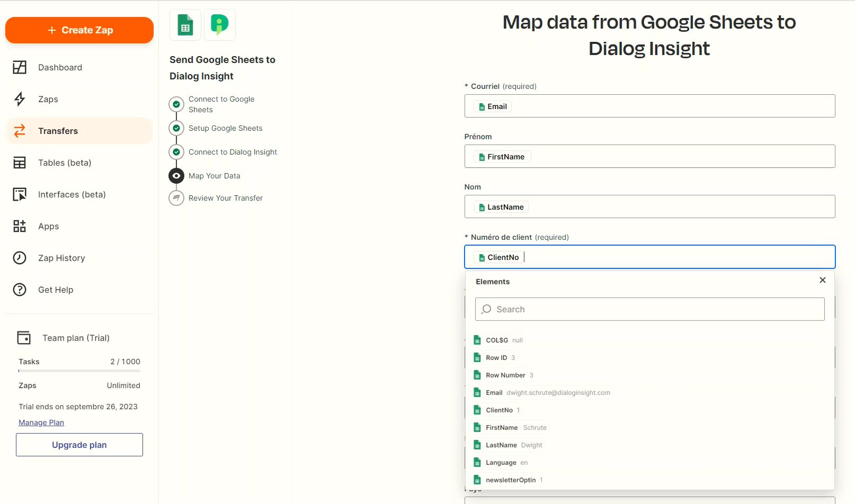Image resolution: width=855 pixels, height=504 pixels.
Task: Click the FirstName pill in Prénom field
Action: click(502, 157)
